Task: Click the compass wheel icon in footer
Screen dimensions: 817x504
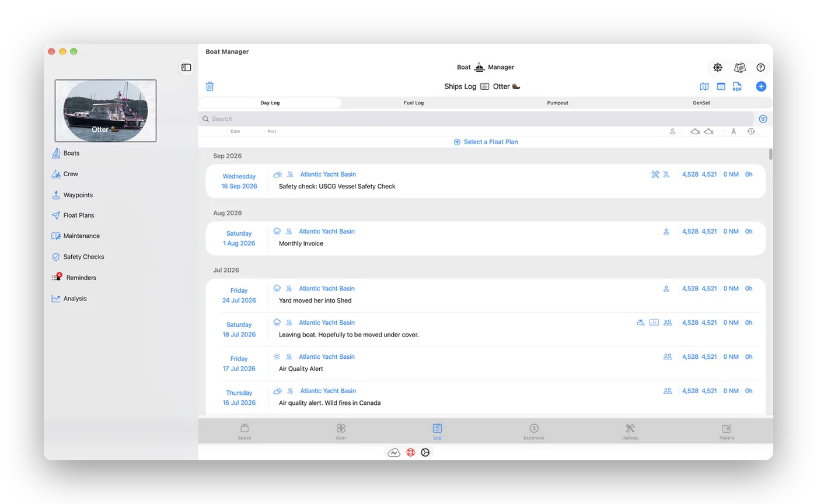Action: click(425, 453)
